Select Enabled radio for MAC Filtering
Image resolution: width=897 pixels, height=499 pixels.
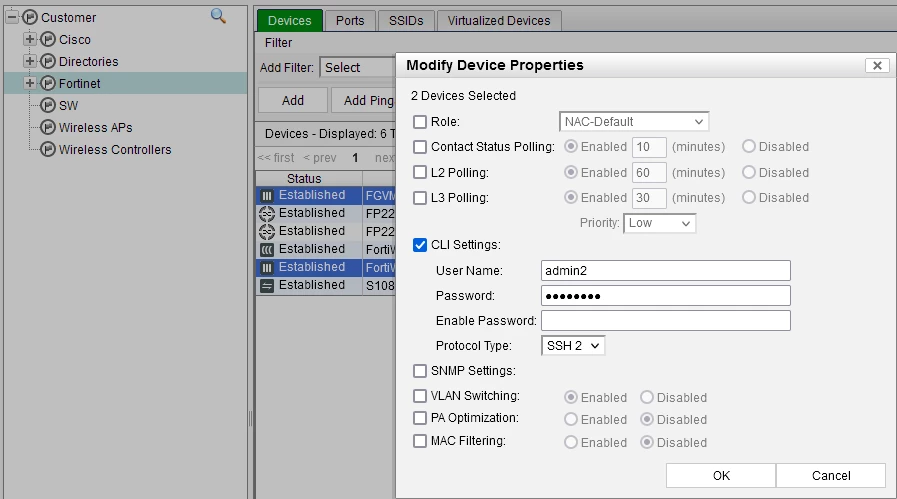click(570, 442)
